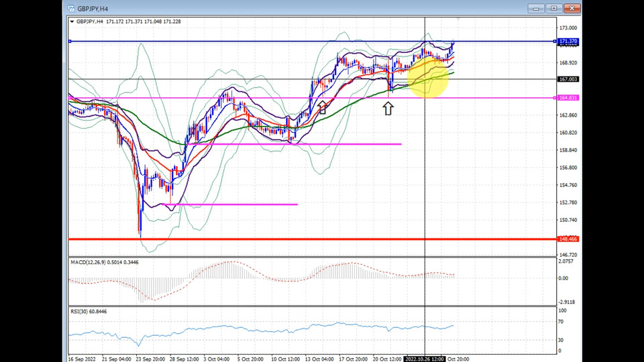Click the highlighted 2022.10.26 12:00 crosshair date
The width and height of the screenshot is (644, 362).
click(x=425, y=359)
